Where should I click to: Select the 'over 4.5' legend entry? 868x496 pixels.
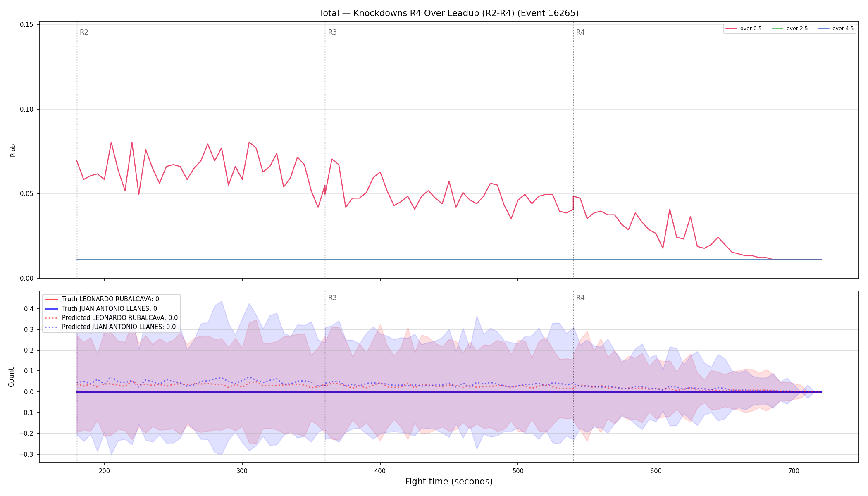point(836,29)
